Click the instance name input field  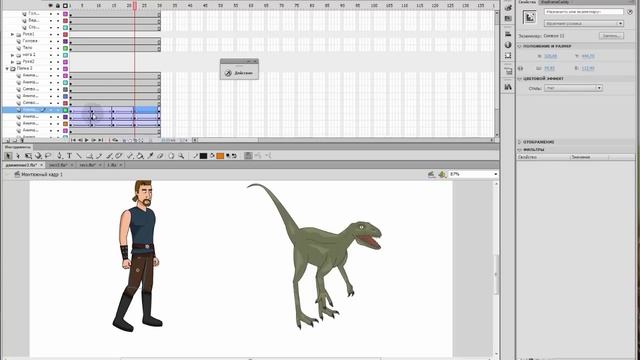(584, 12)
